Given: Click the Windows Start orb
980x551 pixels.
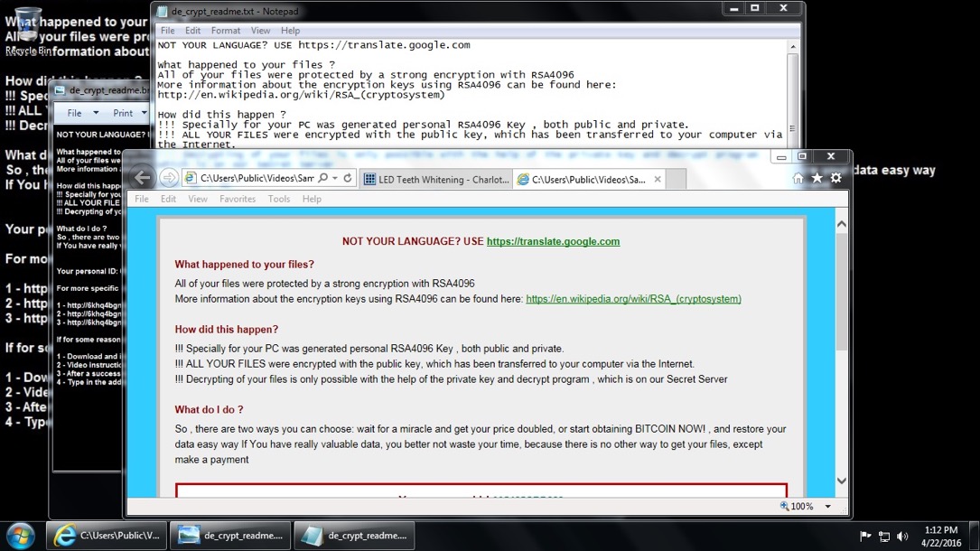Looking at the screenshot, I should pyautogui.click(x=20, y=535).
